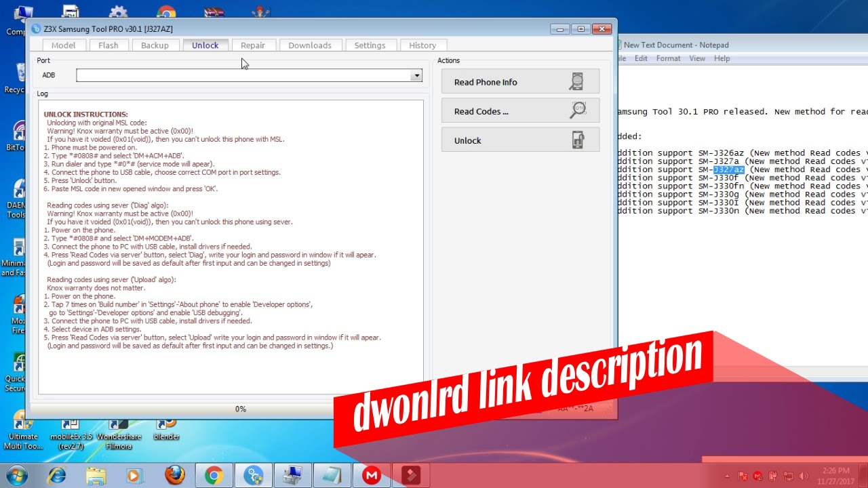Screen dimensions: 868x488
Task: Click highlighted J327az text in Notepad
Action: tap(729, 169)
